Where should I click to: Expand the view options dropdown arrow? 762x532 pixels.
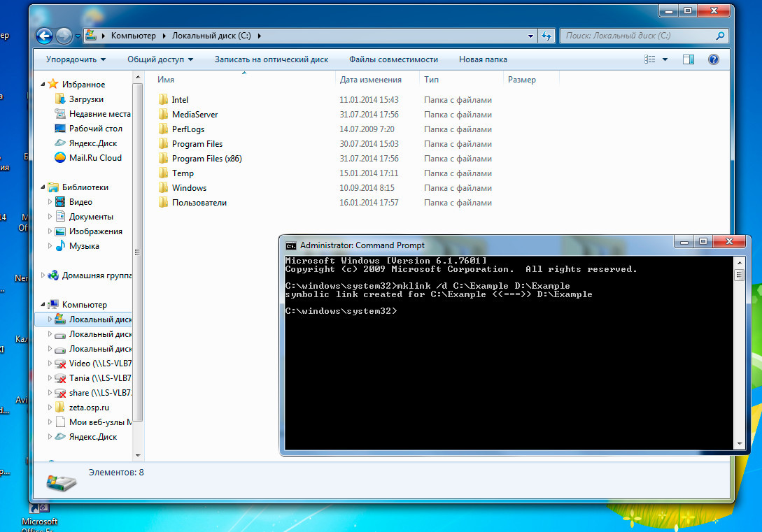tap(665, 59)
